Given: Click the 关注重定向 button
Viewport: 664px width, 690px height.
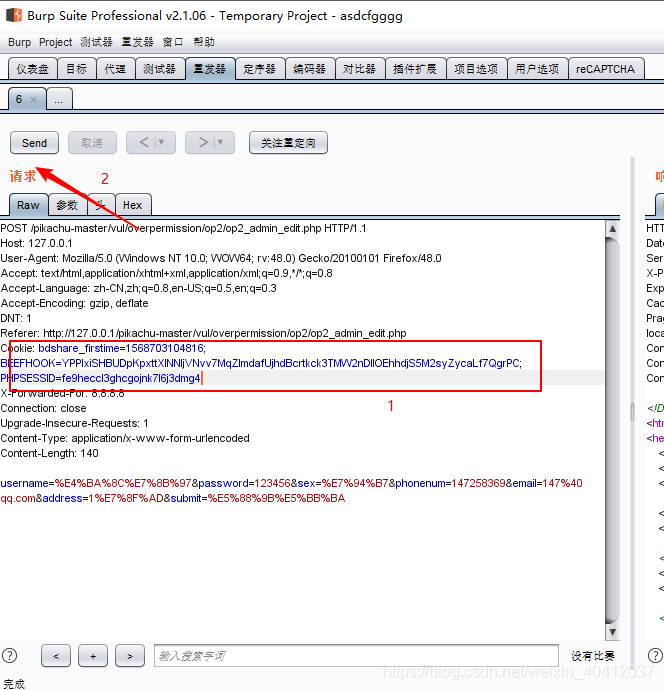Looking at the screenshot, I should click(288, 143).
